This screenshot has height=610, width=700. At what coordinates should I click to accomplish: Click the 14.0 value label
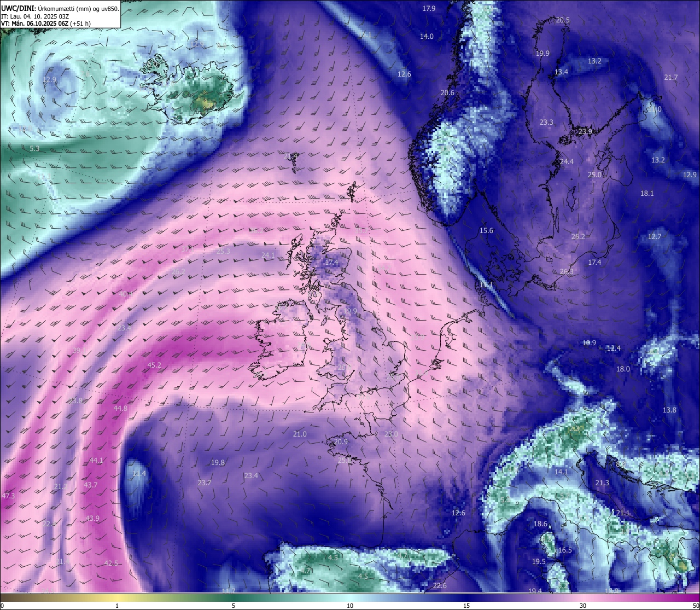pyautogui.click(x=427, y=37)
